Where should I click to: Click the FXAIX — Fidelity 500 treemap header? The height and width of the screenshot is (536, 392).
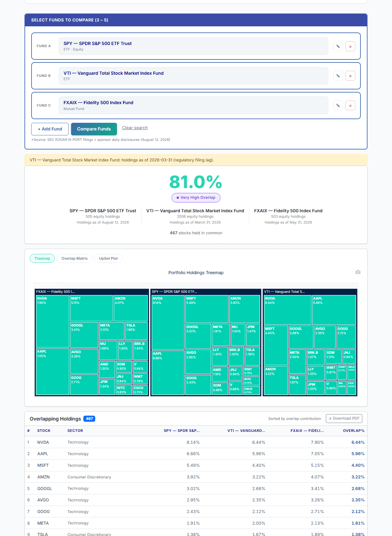tap(92, 292)
